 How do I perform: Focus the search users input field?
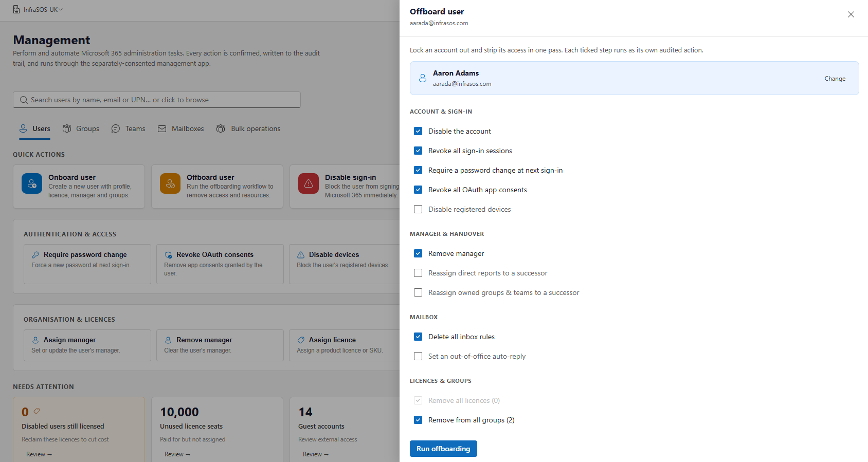pyautogui.click(x=157, y=100)
